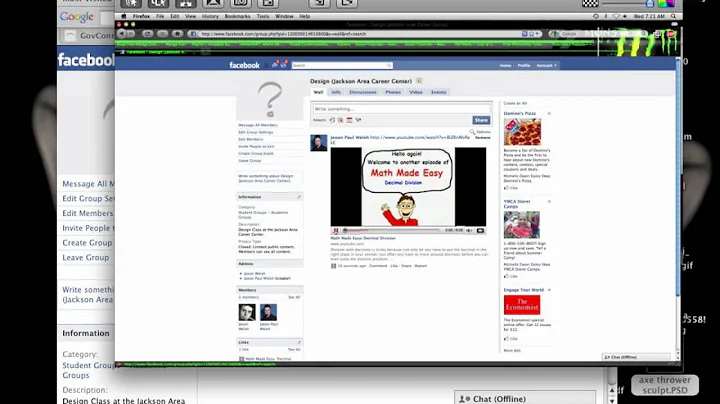Image resolution: width=720 pixels, height=404 pixels.
Task: Click in the Write something field
Action: click(402, 109)
